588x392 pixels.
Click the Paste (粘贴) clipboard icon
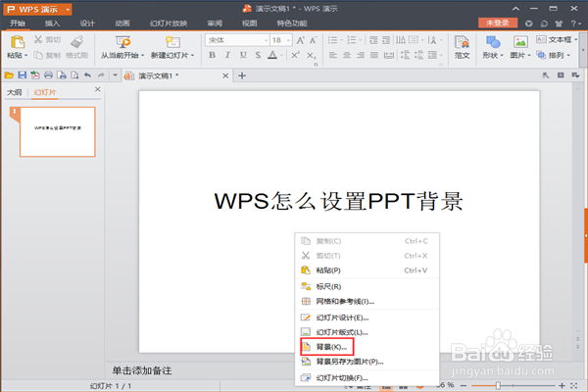coord(18,41)
